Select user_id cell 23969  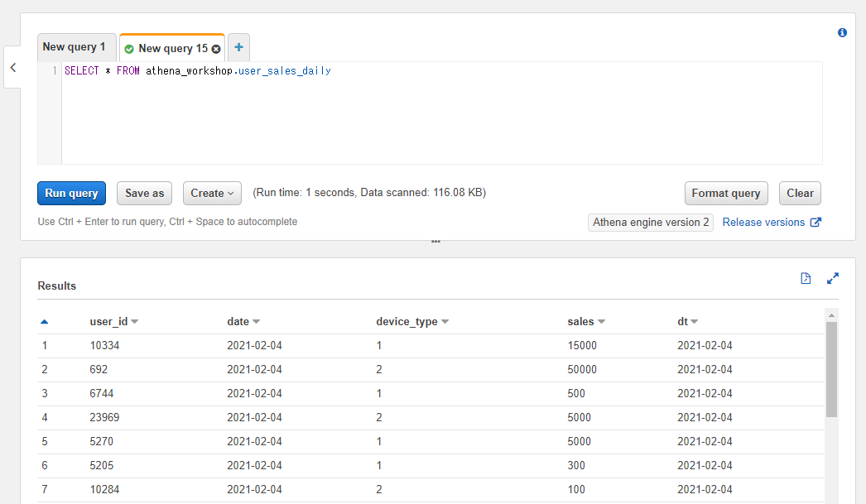click(x=104, y=417)
